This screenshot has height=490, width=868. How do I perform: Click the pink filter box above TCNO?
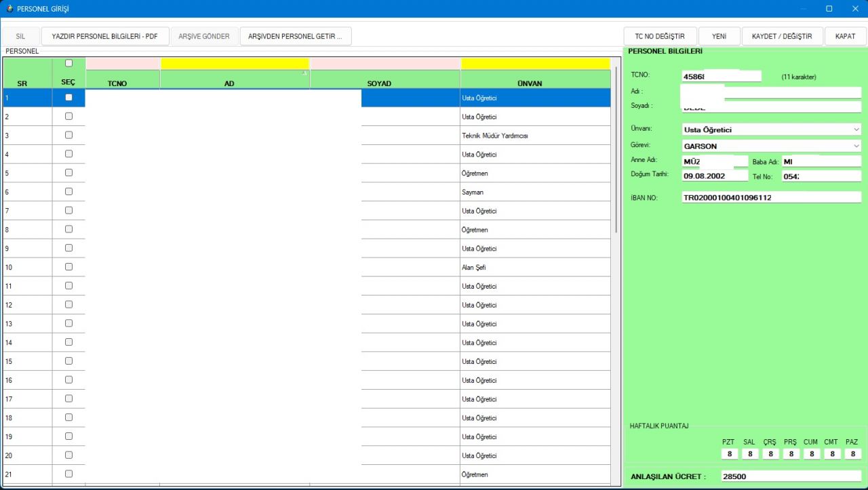click(x=123, y=64)
